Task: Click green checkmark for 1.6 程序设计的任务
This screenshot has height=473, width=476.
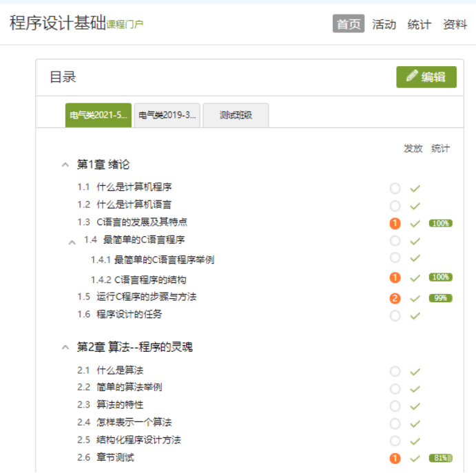Action: [415, 316]
